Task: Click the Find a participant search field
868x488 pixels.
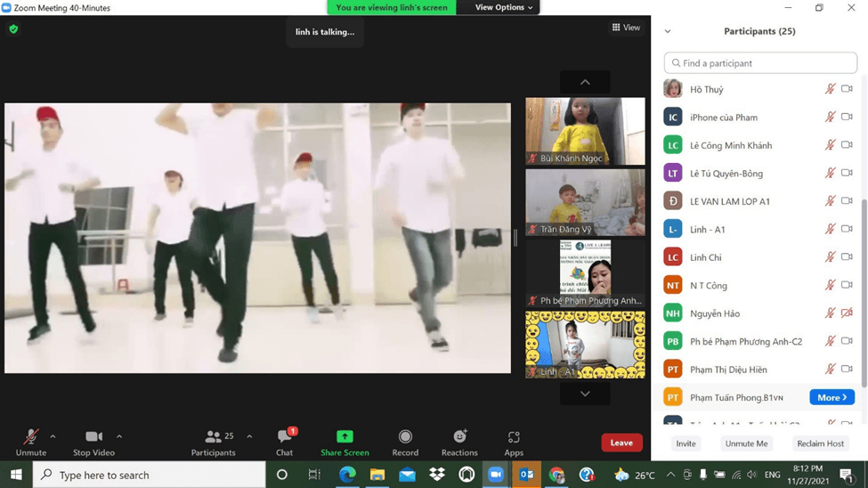Action: tap(760, 63)
